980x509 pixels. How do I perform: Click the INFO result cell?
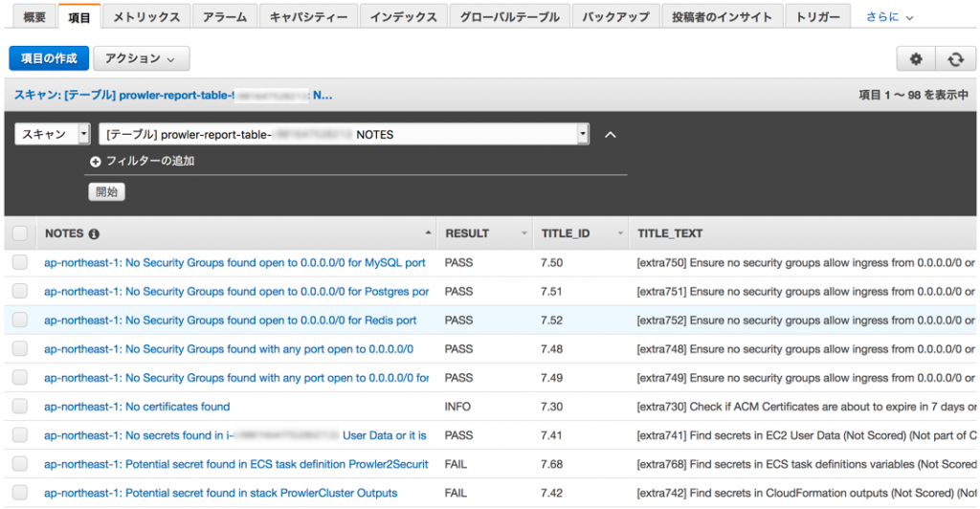(x=457, y=407)
